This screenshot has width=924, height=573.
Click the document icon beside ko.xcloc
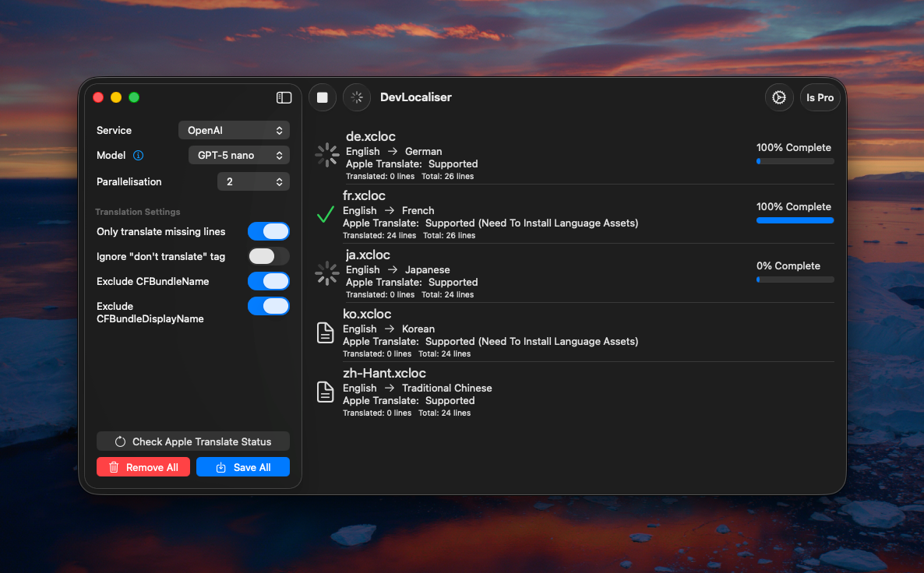pyautogui.click(x=325, y=332)
